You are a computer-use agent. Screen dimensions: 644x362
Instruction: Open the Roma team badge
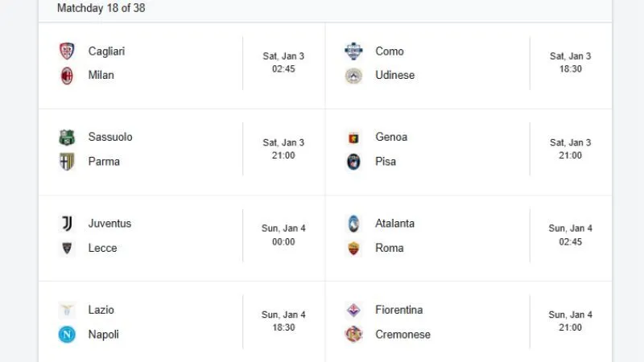pyautogui.click(x=354, y=248)
